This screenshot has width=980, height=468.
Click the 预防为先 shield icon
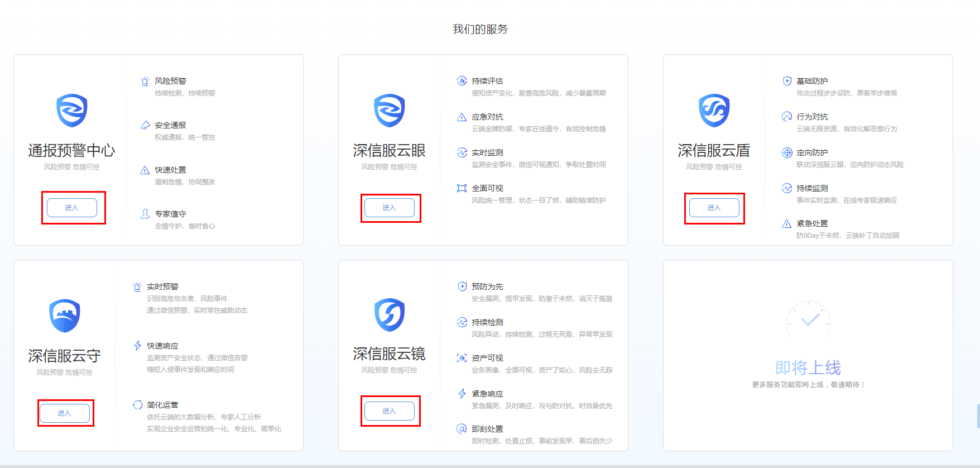coord(462,286)
